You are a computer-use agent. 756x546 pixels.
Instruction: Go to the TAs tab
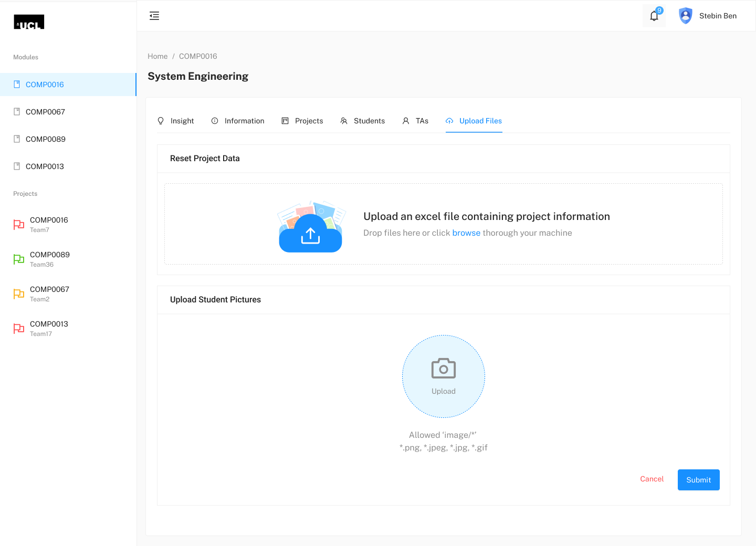415,121
